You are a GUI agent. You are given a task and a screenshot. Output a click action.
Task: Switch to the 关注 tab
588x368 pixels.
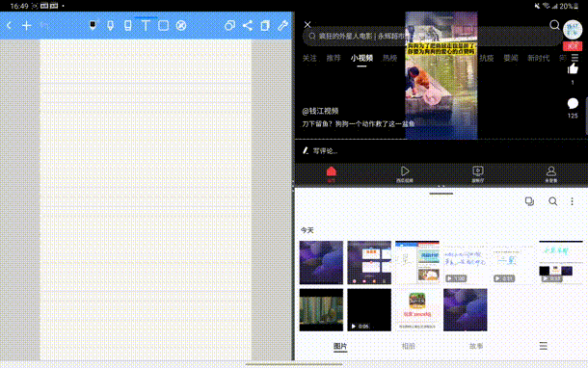click(309, 58)
